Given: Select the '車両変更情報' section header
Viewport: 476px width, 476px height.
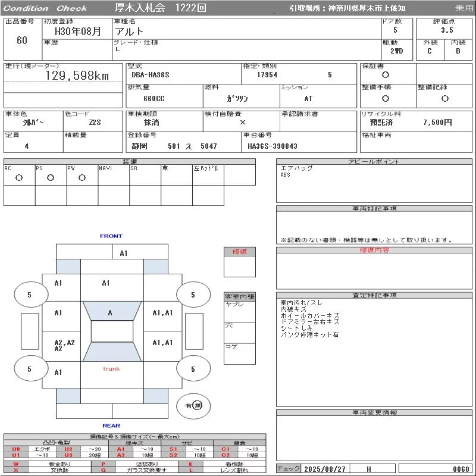Looking at the screenshot, I should pos(374,413).
